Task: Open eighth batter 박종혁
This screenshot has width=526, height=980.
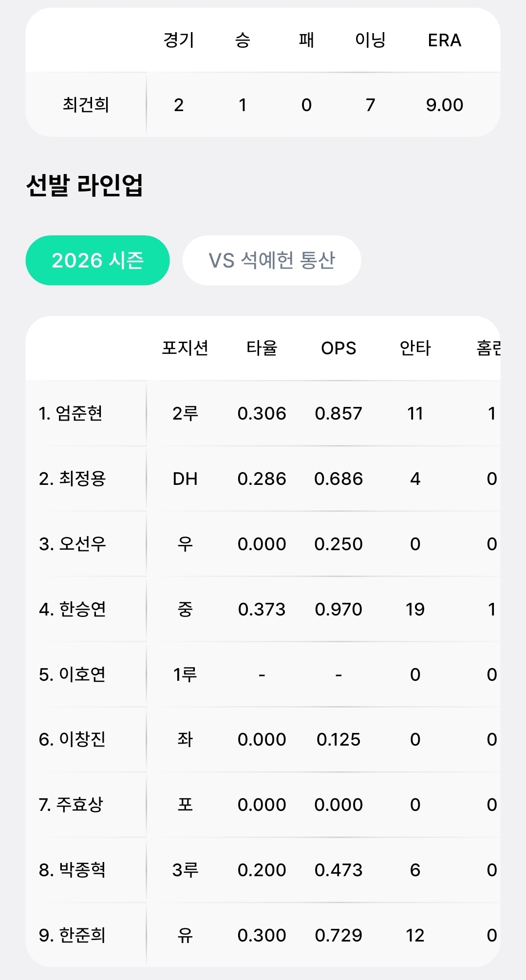Action: (73, 870)
